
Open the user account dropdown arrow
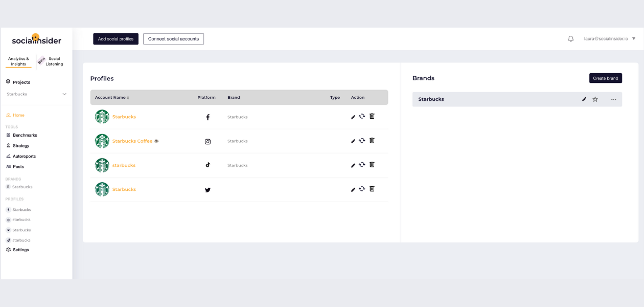634,39
